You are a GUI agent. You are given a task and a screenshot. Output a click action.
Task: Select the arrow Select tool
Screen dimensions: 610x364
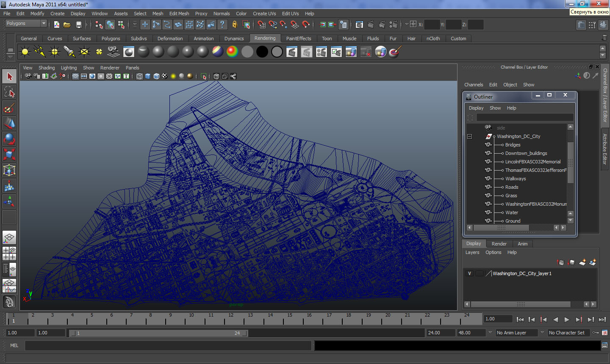(9, 77)
